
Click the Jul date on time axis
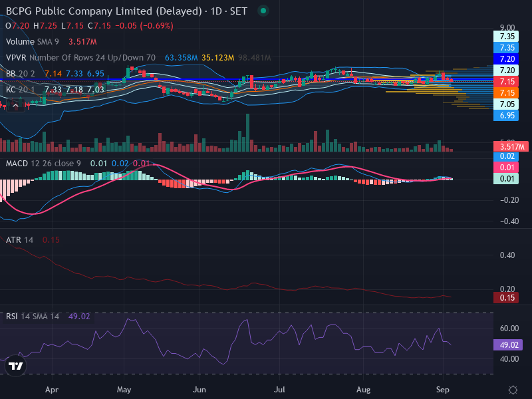(279, 390)
